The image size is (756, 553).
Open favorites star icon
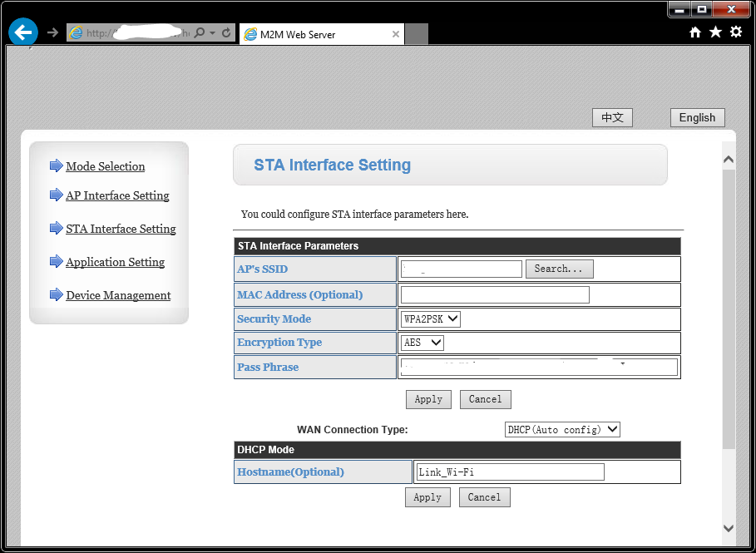point(715,32)
